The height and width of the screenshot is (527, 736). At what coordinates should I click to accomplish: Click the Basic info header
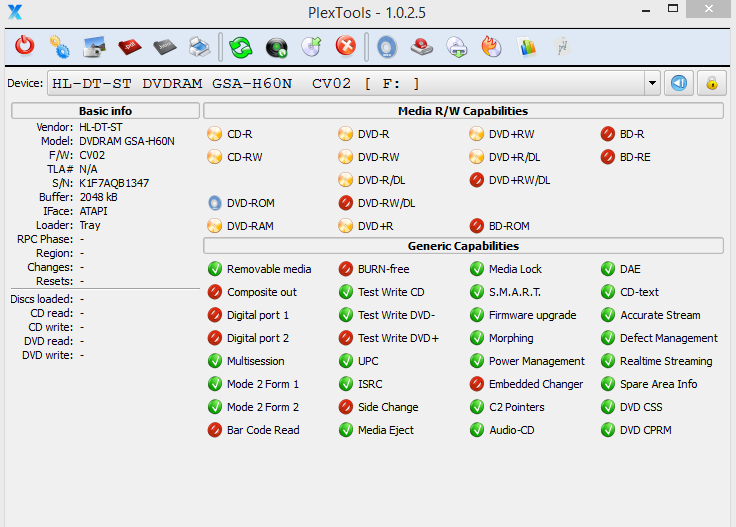105,111
